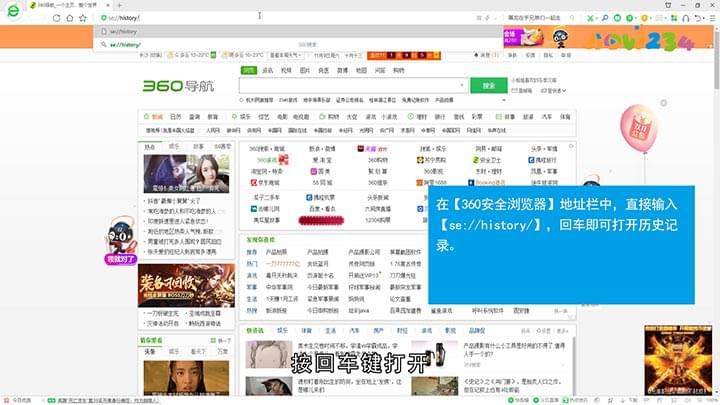Screen dimensions: 720x405
Task: Select the 购物 search tab
Action: pos(399,70)
